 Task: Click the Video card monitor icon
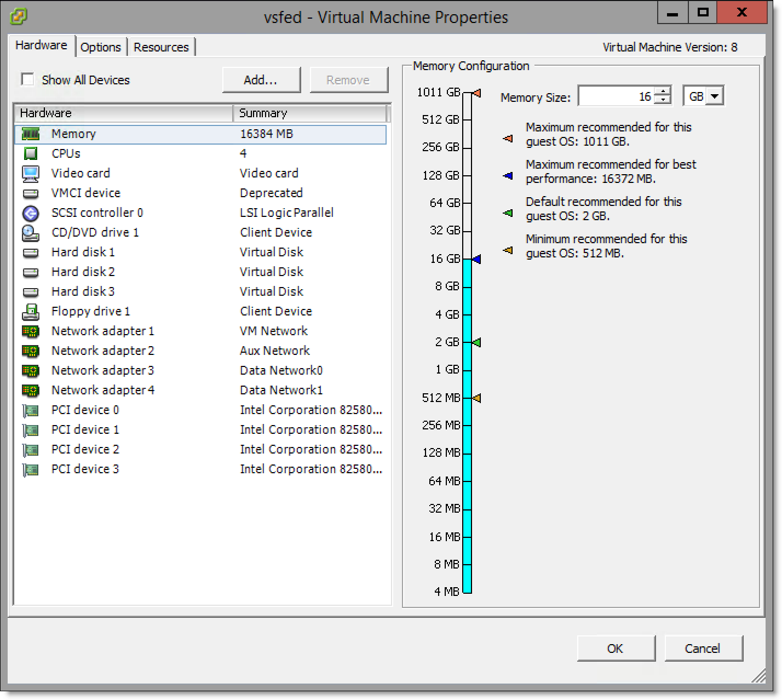pyautogui.click(x=31, y=174)
